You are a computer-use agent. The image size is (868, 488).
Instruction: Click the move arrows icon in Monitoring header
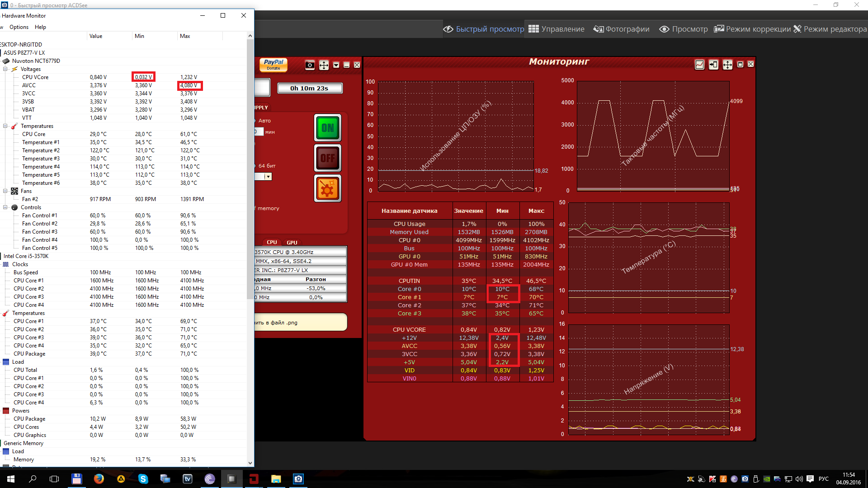point(727,65)
